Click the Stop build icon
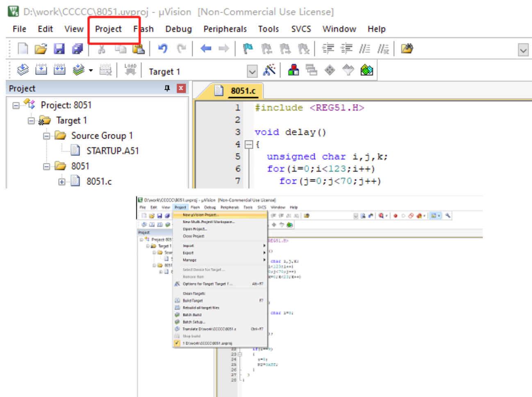The image size is (532, 397). 105,70
